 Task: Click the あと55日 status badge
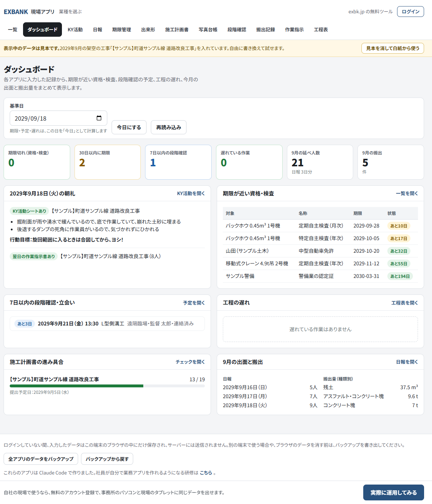click(399, 264)
